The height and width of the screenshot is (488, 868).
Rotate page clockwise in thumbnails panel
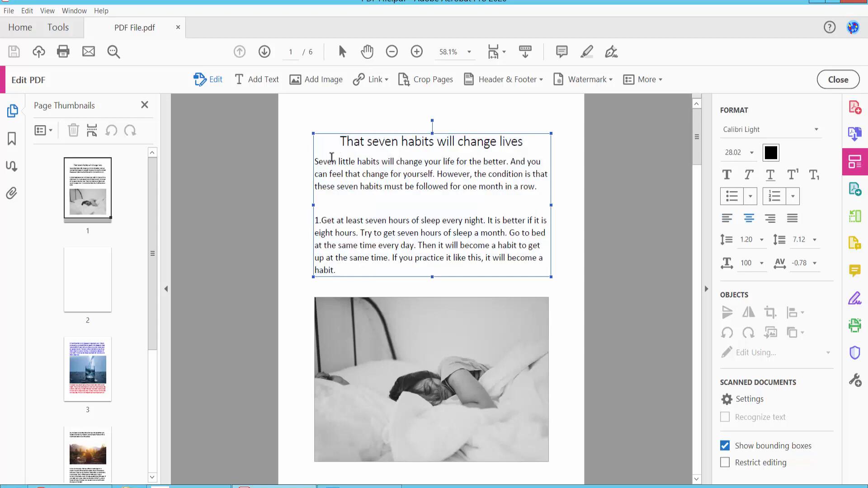tap(130, 131)
